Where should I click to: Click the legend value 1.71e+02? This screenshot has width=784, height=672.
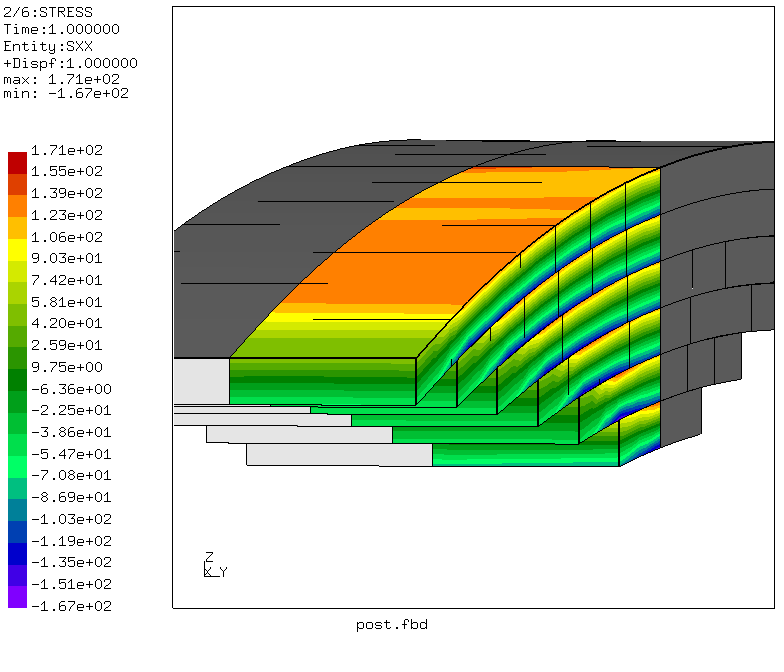(66, 150)
